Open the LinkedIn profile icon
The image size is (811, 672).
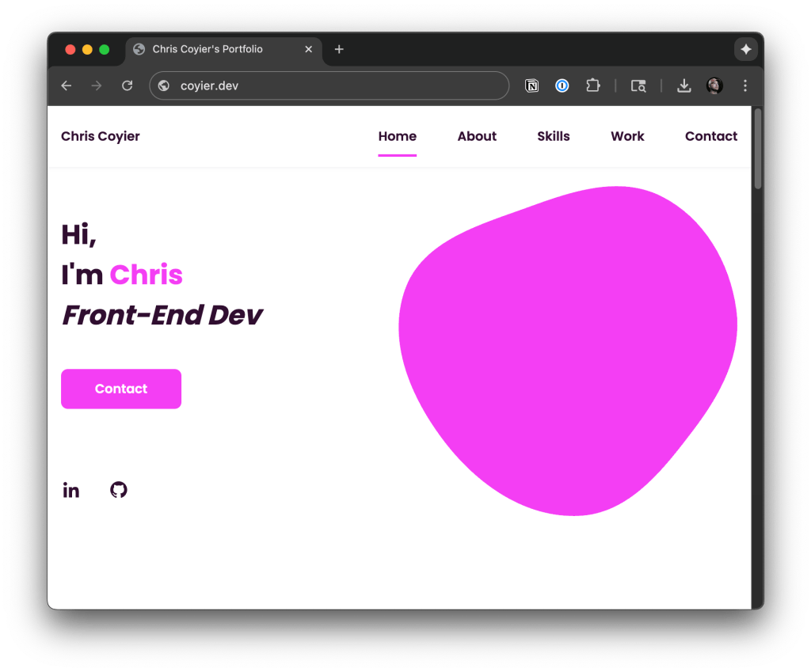(71, 490)
